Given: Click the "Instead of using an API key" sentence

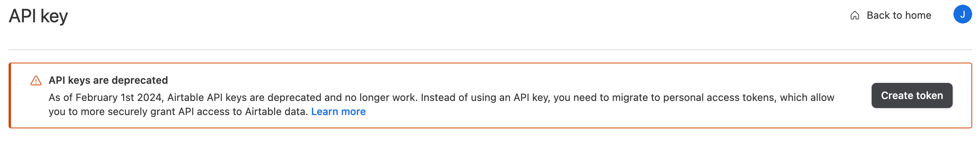Looking at the screenshot, I should (486, 97).
